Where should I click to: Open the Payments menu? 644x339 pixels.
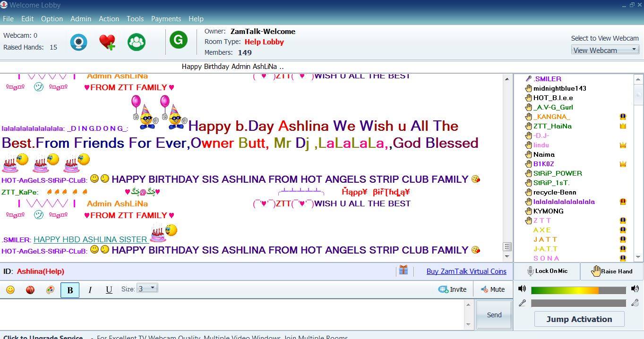tap(166, 19)
